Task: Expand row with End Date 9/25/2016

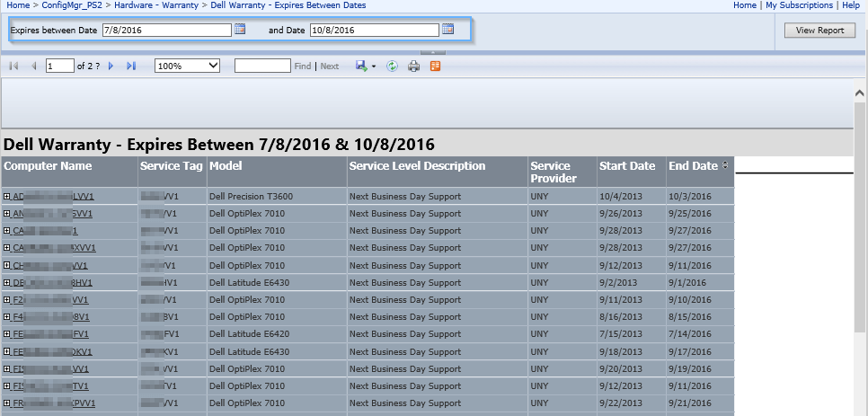Action: coord(6,214)
